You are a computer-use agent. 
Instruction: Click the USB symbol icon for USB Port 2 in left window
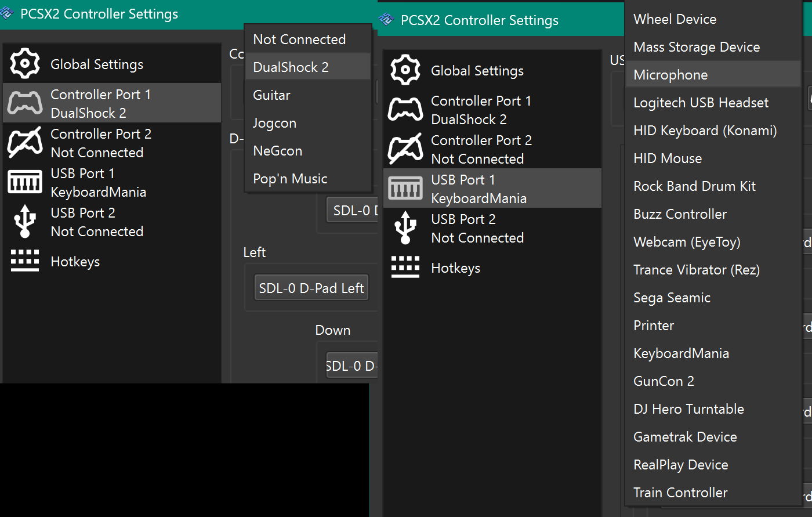coord(25,221)
